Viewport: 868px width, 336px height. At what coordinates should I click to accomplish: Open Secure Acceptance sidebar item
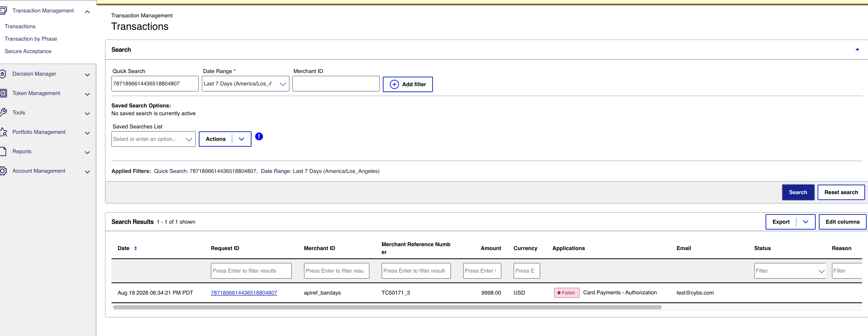tap(28, 51)
